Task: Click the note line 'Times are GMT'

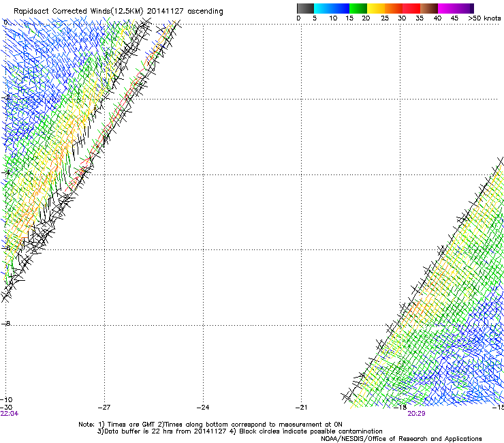Action: click(x=131, y=425)
